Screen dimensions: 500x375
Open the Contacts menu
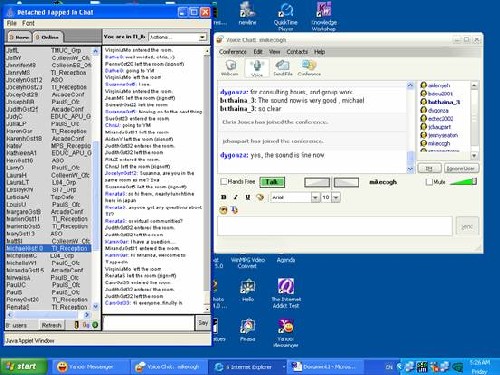297,52
